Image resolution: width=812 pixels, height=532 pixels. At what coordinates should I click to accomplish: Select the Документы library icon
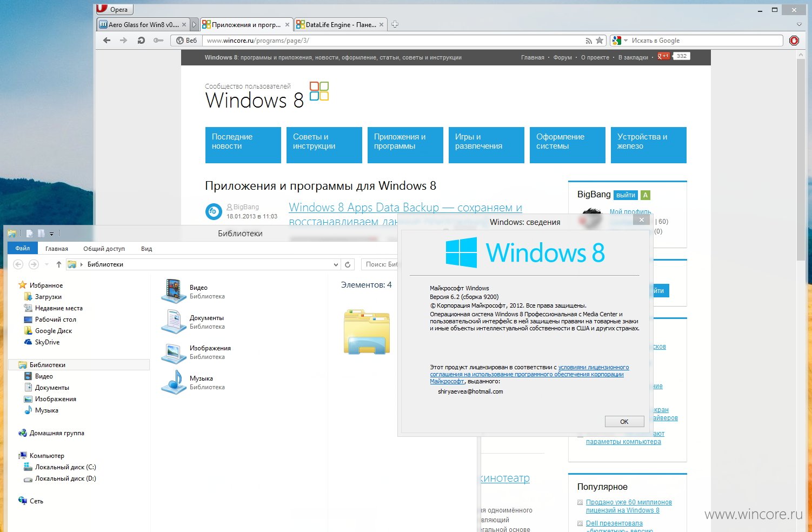174,321
